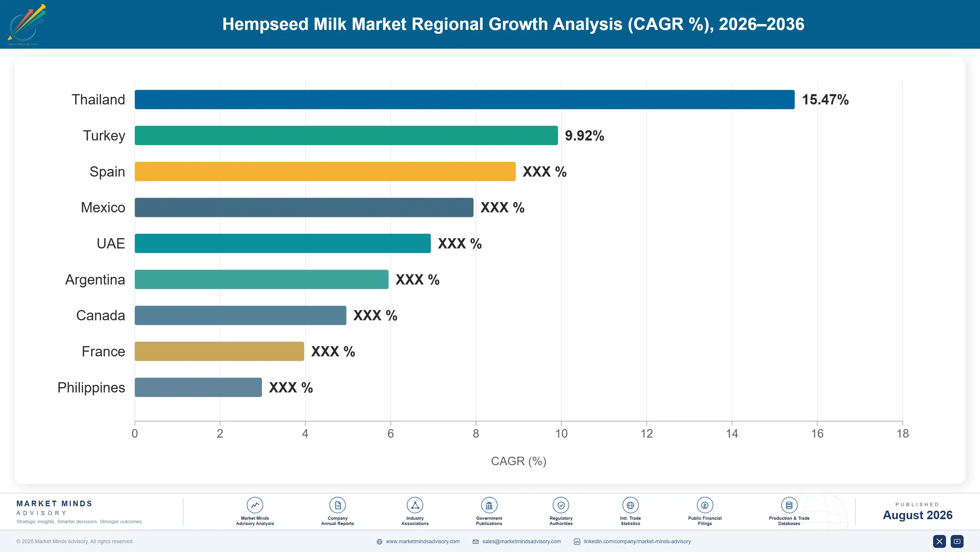Click the chart title heading
Image resolution: width=980 pixels, height=552 pixels.
[x=513, y=24]
